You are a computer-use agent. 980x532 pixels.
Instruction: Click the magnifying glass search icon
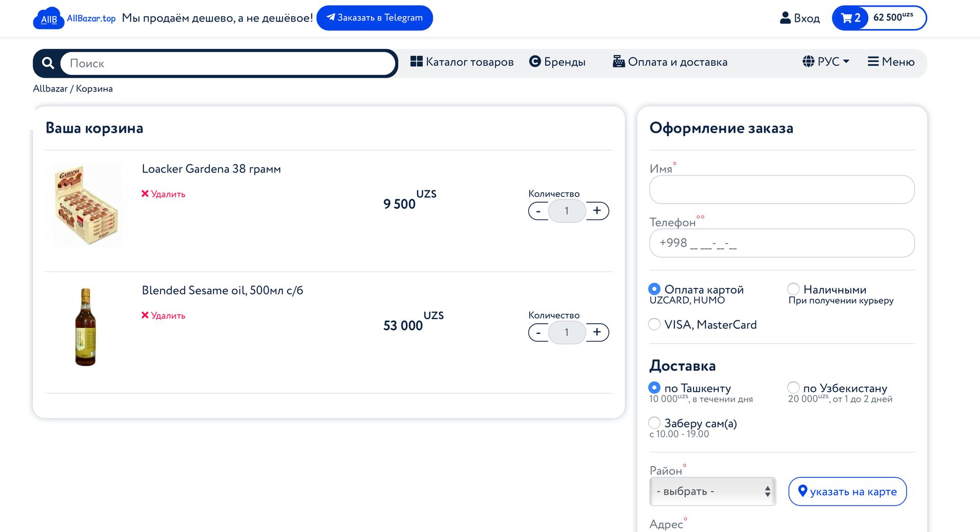48,63
